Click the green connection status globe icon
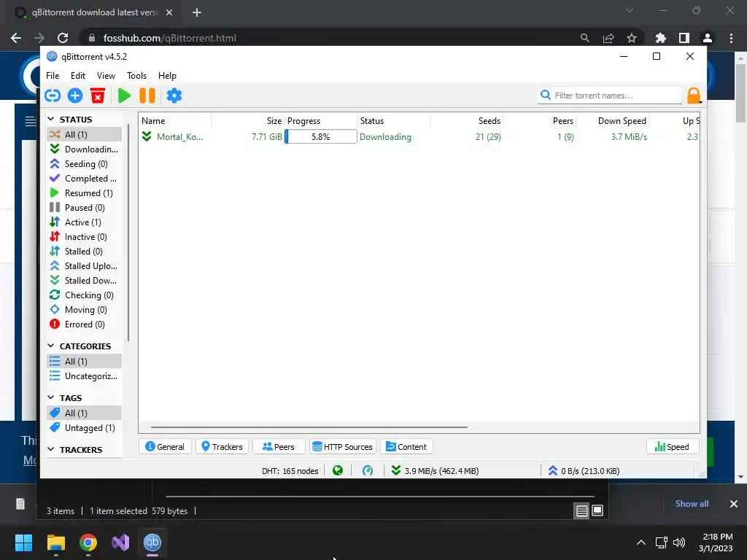 [338, 471]
